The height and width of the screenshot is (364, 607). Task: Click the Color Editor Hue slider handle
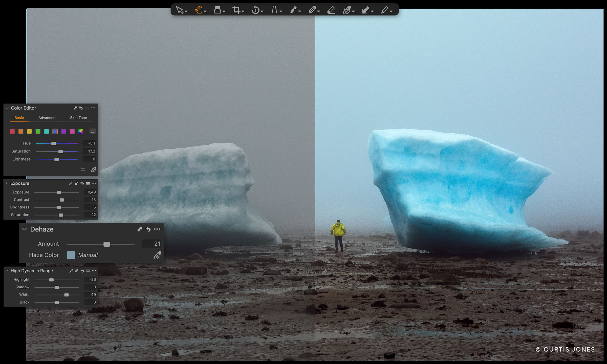pos(54,143)
